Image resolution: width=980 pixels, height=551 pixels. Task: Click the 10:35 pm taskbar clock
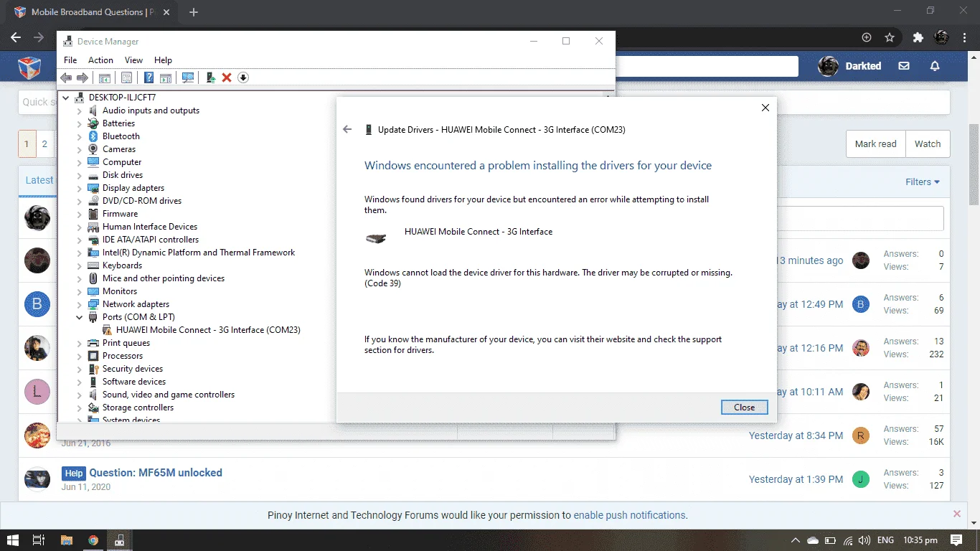[x=921, y=540]
